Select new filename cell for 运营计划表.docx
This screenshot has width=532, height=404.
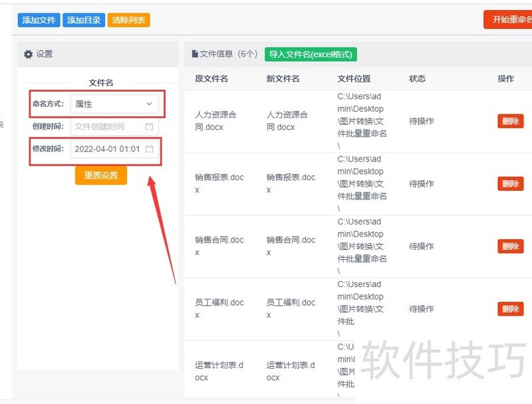point(291,371)
